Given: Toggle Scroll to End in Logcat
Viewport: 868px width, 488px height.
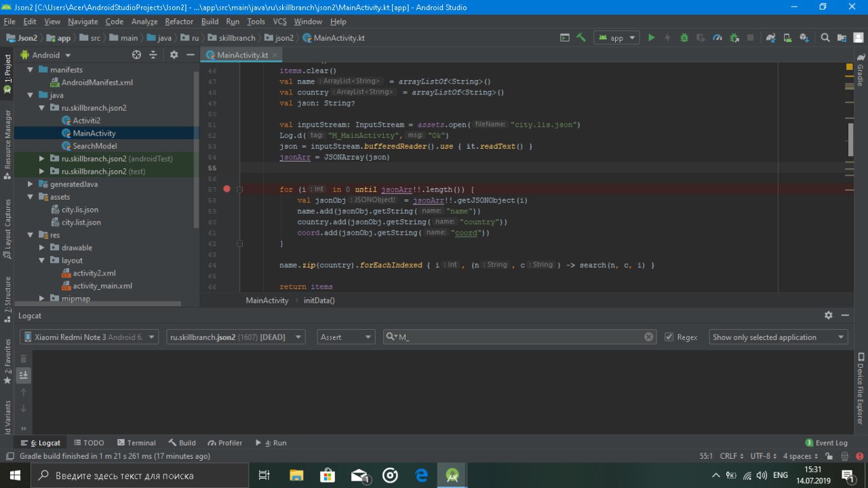Looking at the screenshot, I should click(24, 375).
